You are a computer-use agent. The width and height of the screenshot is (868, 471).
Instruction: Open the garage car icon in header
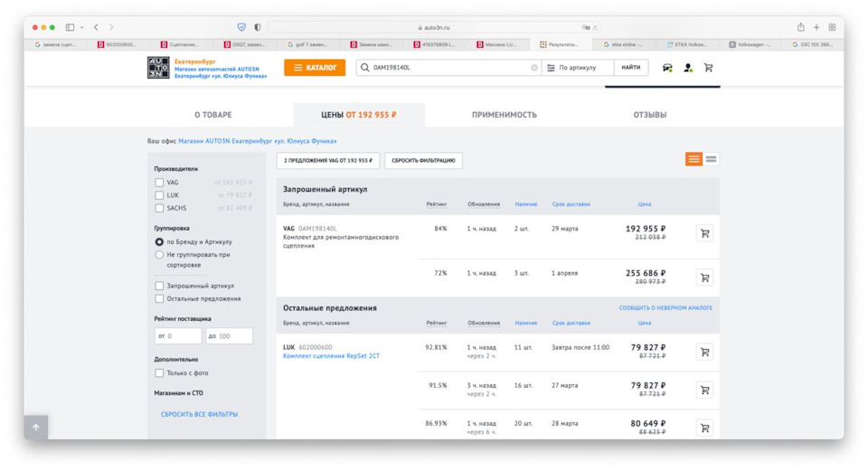[667, 68]
